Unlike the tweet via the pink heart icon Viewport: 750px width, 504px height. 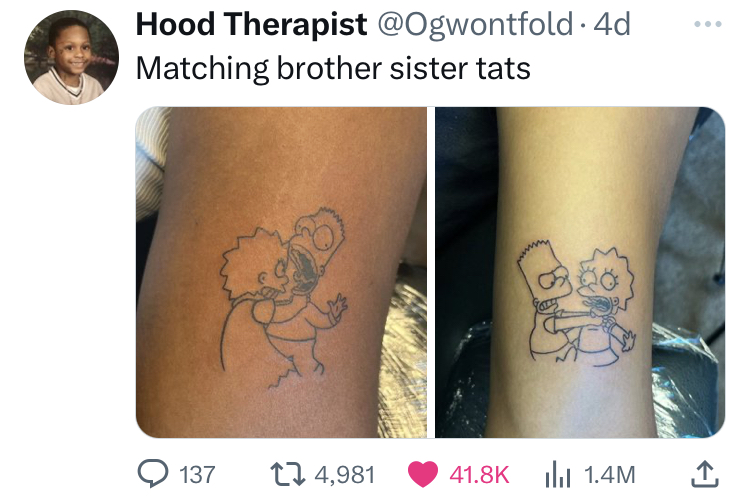coord(423,474)
